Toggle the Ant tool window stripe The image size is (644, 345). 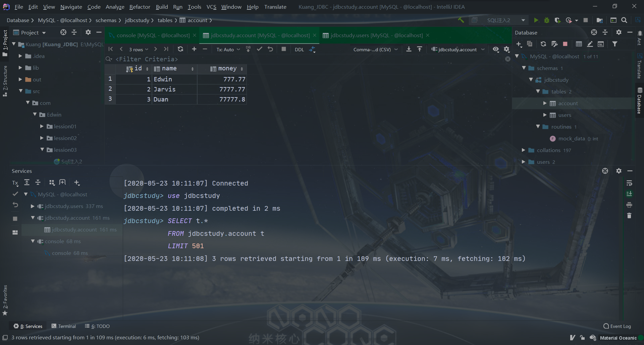point(640,38)
